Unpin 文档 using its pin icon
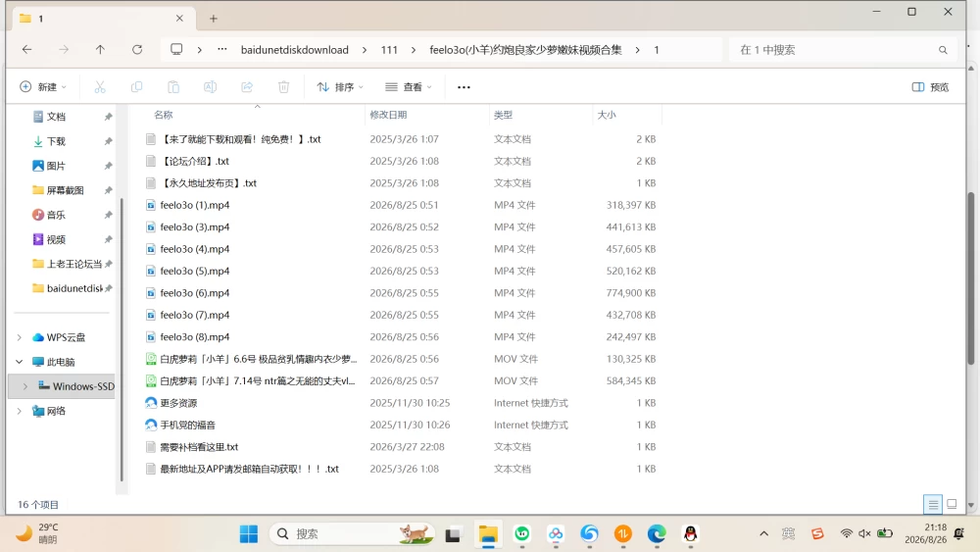980x552 pixels. point(108,117)
